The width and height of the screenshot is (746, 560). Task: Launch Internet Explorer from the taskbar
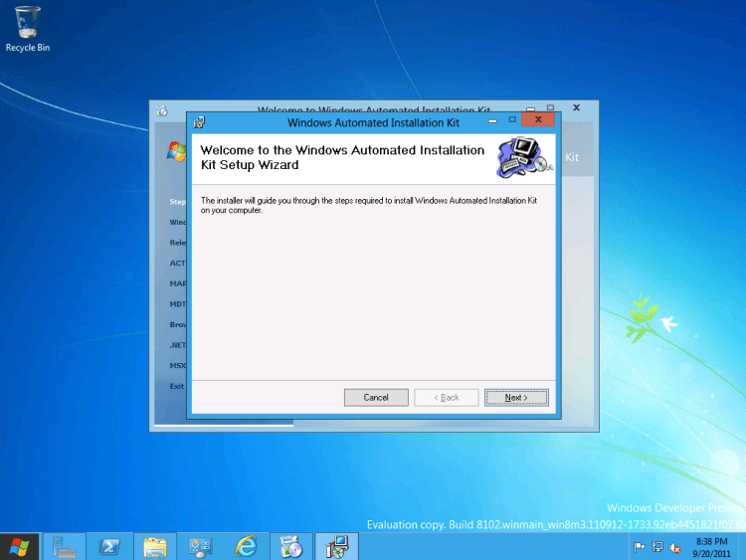click(x=246, y=546)
